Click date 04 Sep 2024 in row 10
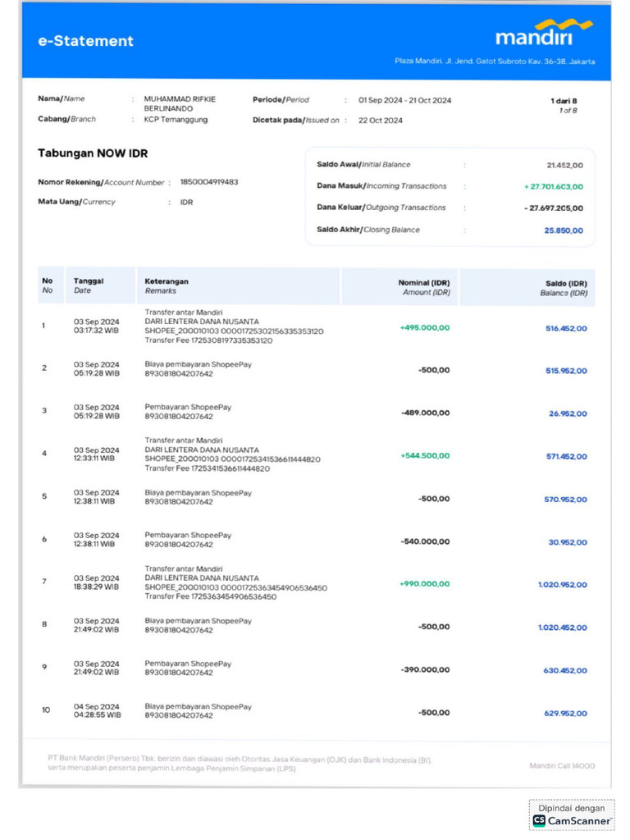 [97, 706]
